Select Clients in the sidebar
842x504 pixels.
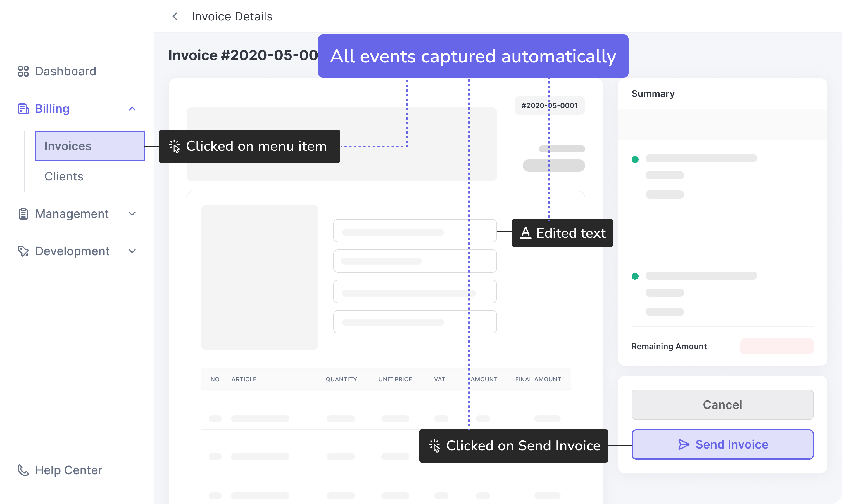(63, 176)
